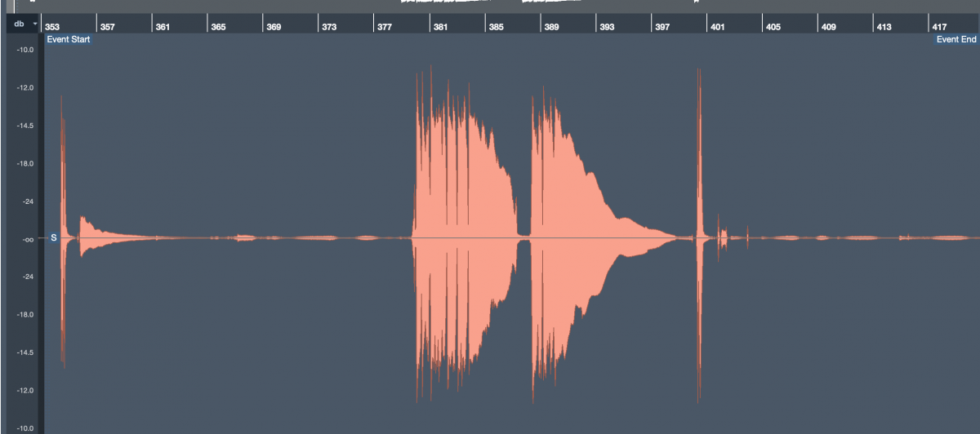Click ruler position 401

[x=717, y=27]
